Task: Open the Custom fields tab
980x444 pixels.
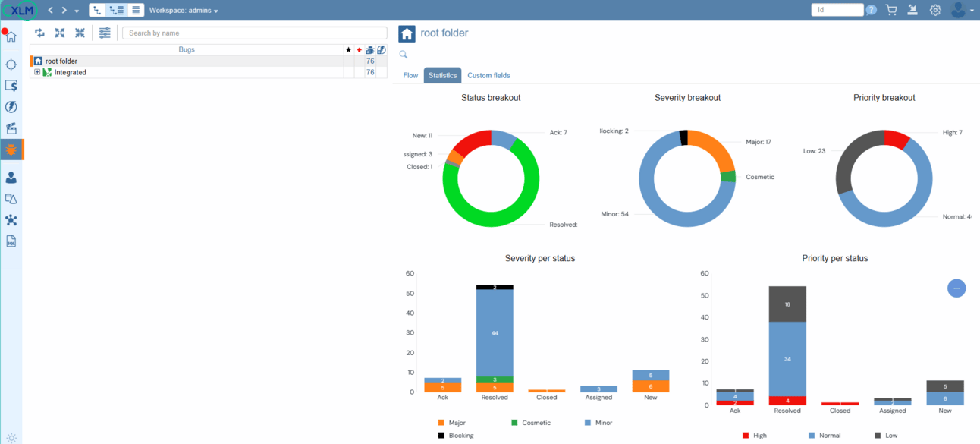Action: [488, 75]
